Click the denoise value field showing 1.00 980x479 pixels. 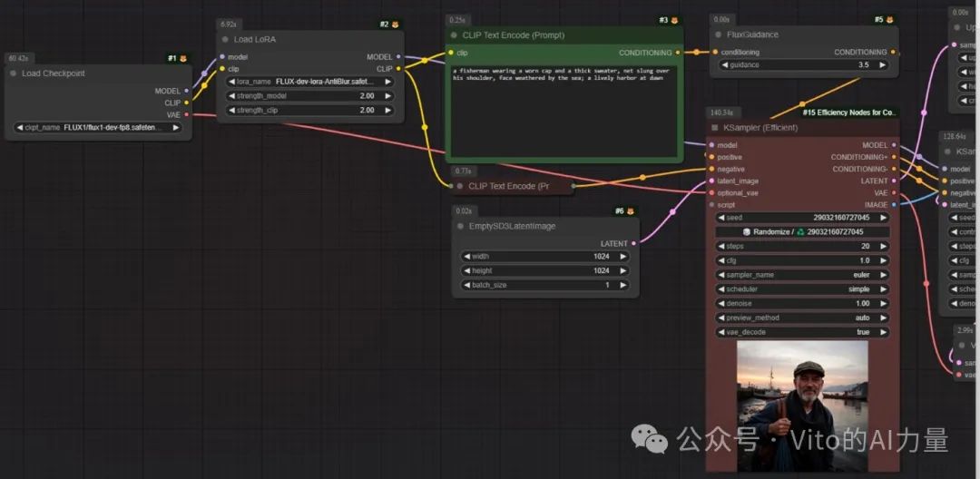coord(802,304)
